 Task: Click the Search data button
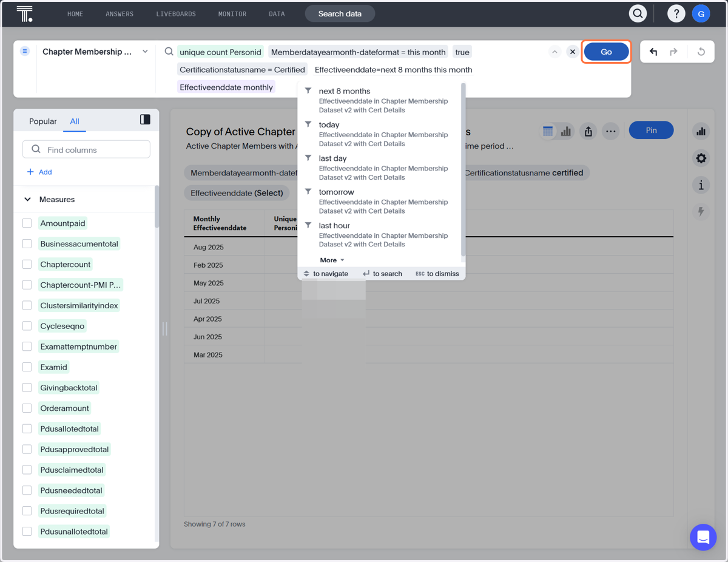pyautogui.click(x=340, y=13)
